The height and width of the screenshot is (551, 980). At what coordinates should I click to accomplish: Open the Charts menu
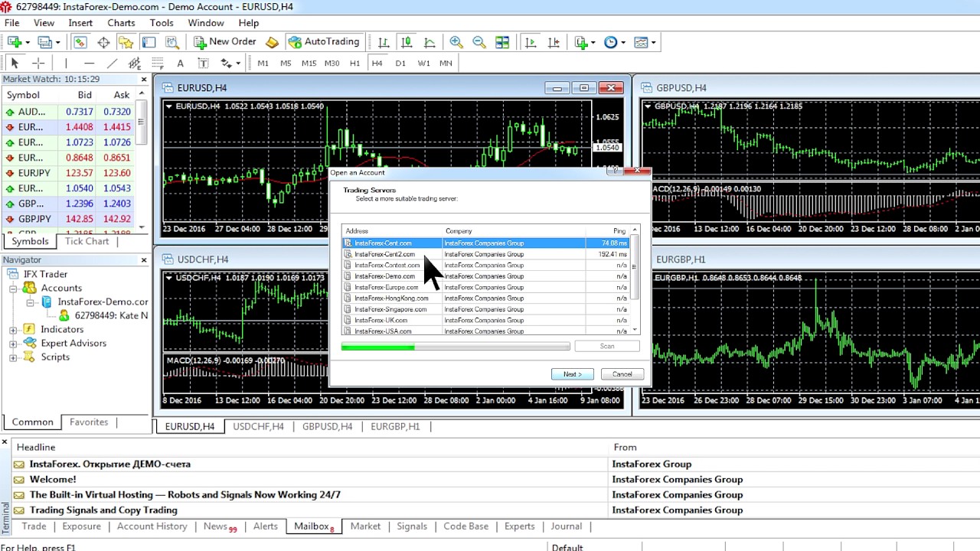coord(121,23)
